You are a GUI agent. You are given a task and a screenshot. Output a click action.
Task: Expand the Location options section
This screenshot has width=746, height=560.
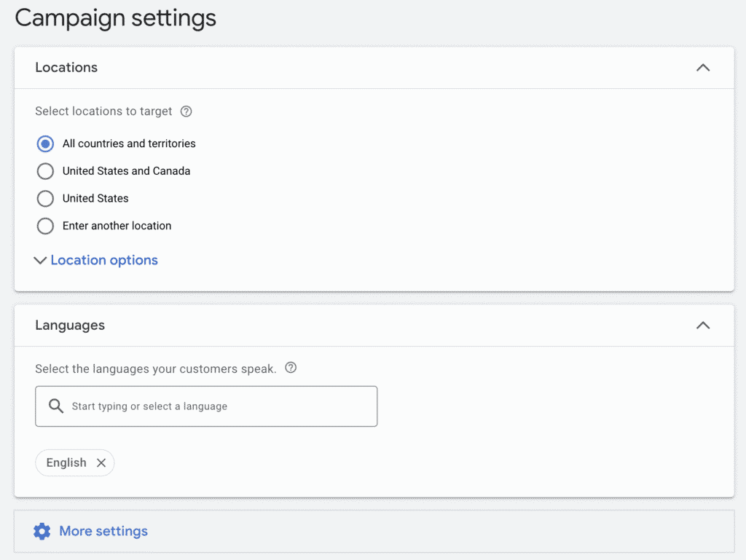click(103, 260)
